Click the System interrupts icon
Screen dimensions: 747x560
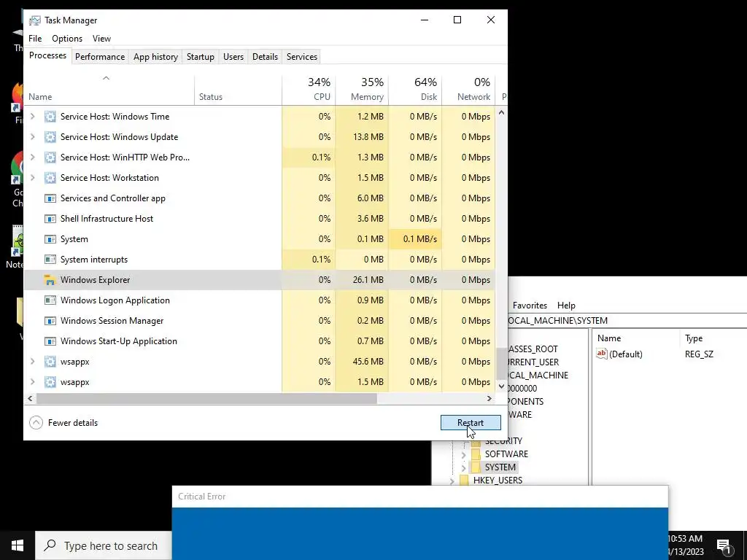click(50, 260)
